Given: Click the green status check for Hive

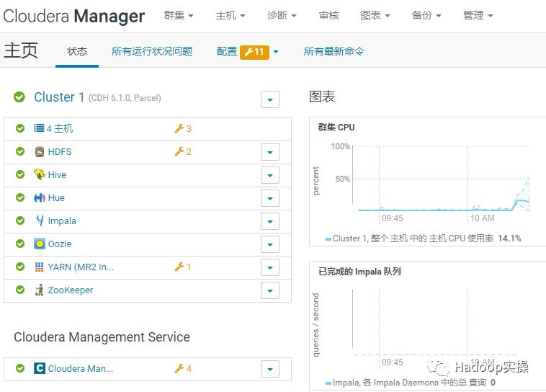Looking at the screenshot, I should [x=20, y=174].
